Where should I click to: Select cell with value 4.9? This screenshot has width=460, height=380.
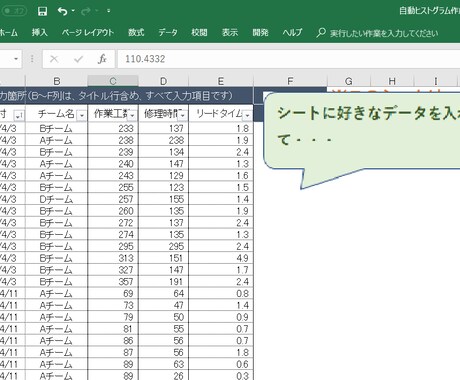221,258
